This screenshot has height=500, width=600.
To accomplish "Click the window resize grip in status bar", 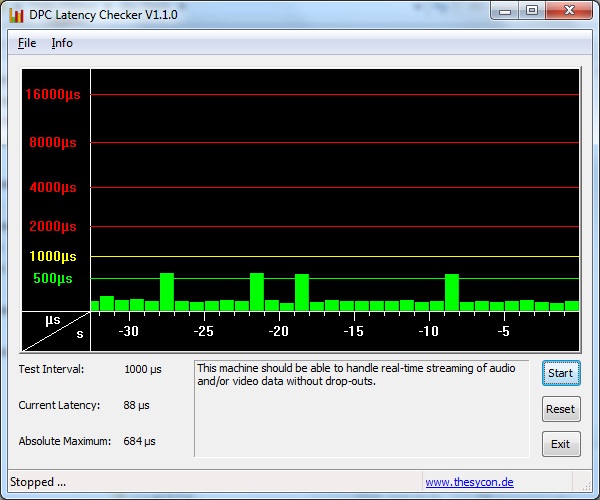I will [x=586, y=485].
